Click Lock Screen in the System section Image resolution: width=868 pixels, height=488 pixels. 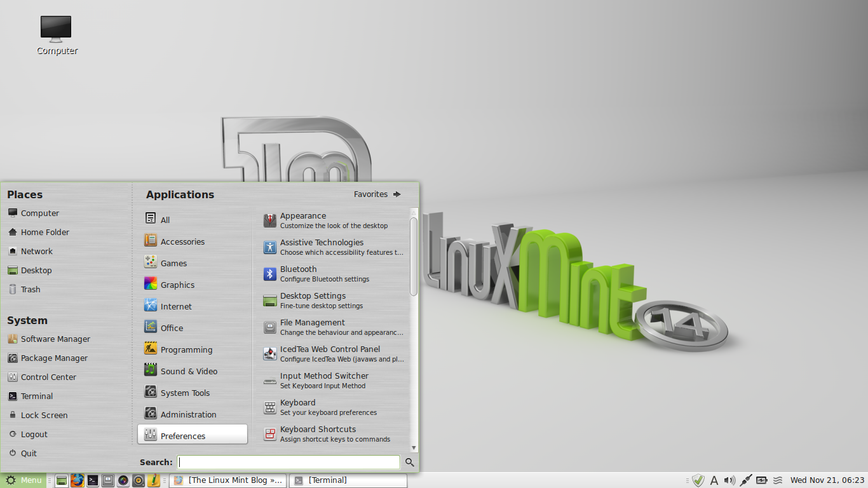(x=44, y=416)
